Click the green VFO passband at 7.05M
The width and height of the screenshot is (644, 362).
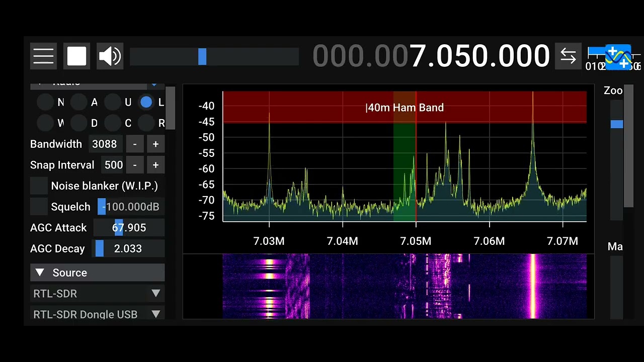404,156
